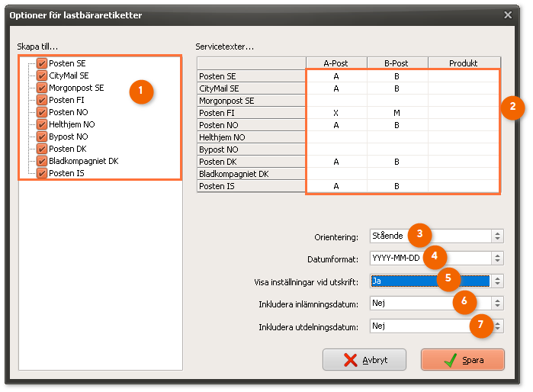Viewport: 533px width, 392px height.
Task: Select A-Post cell for Posten IS
Action: click(x=336, y=186)
